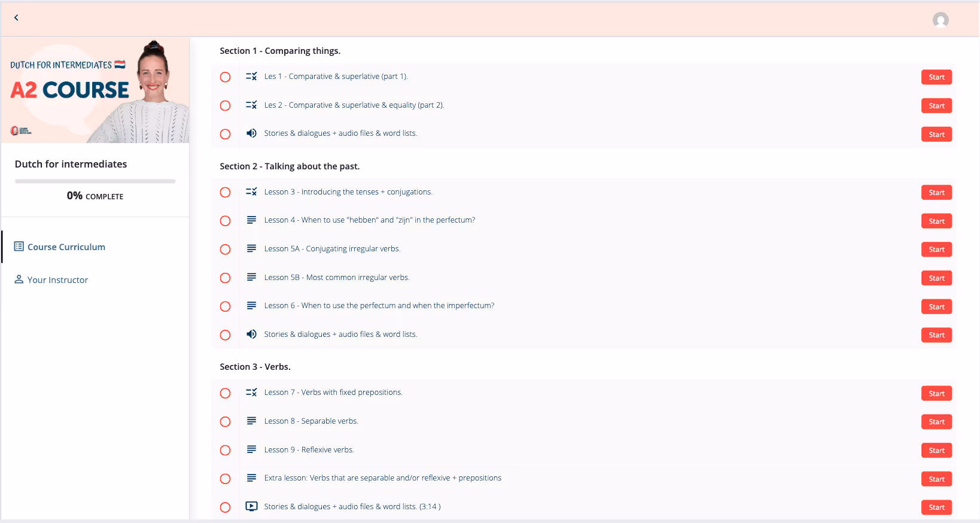Start Section 3 Stories & dialogues video
This screenshot has height=523, width=980.
coord(936,507)
